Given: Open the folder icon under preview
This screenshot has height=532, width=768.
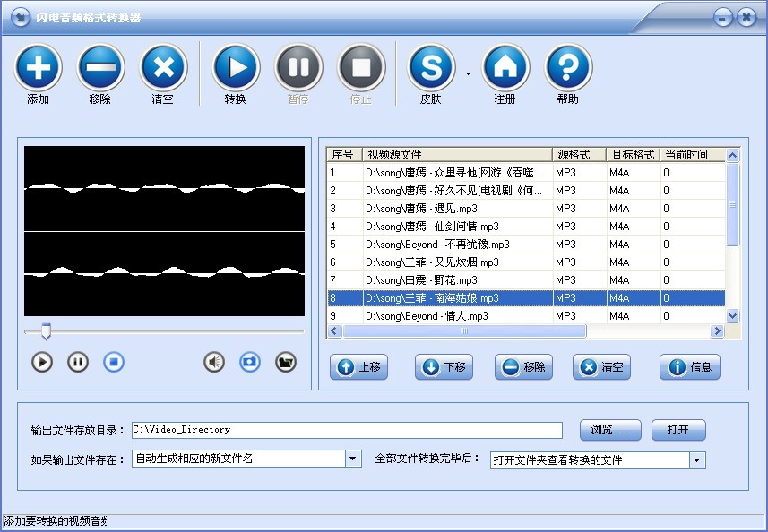Looking at the screenshot, I should click(285, 362).
